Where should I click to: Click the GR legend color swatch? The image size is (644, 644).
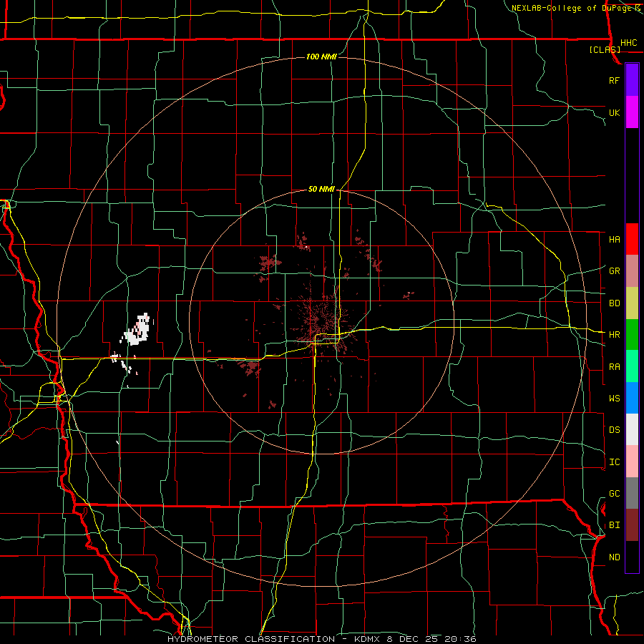click(x=632, y=270)
